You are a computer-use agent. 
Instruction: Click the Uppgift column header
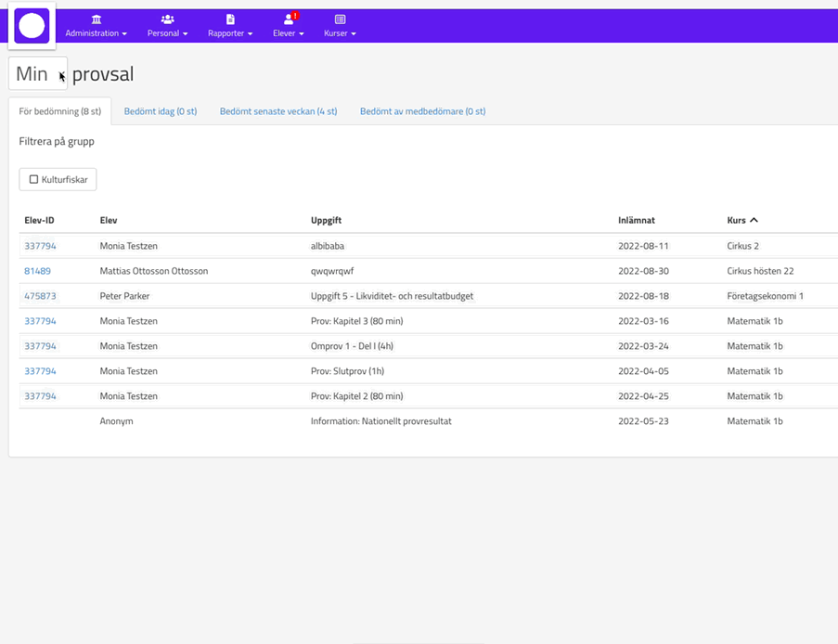tap(326, 220)
